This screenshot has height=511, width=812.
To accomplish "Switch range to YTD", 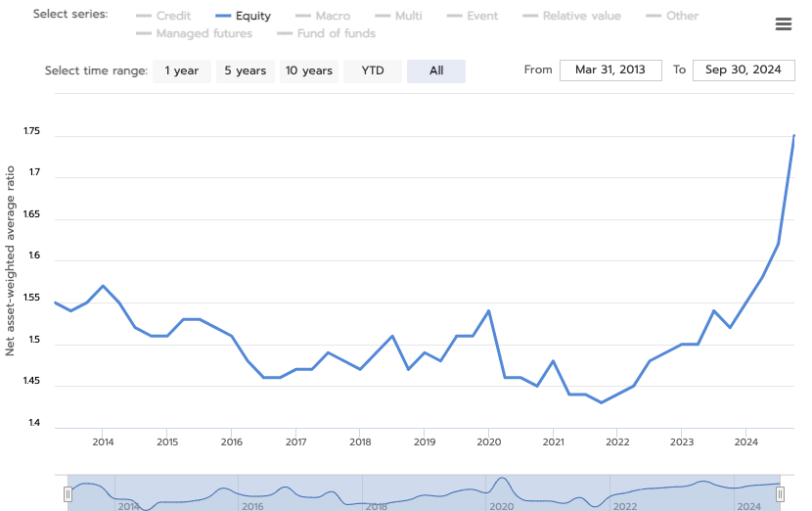I will [x=373, y=70].
